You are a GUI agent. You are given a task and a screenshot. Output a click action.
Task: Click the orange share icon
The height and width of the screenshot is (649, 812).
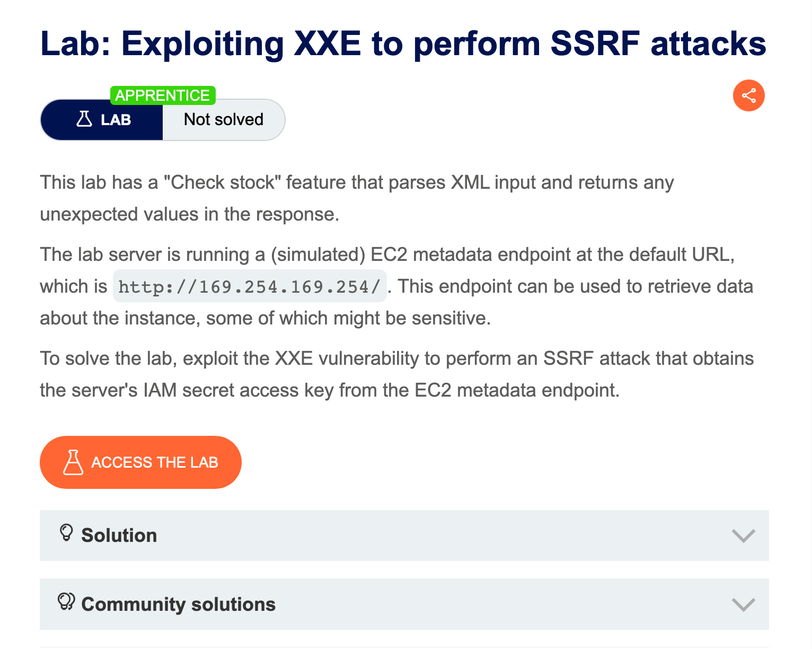coord(748,95)
